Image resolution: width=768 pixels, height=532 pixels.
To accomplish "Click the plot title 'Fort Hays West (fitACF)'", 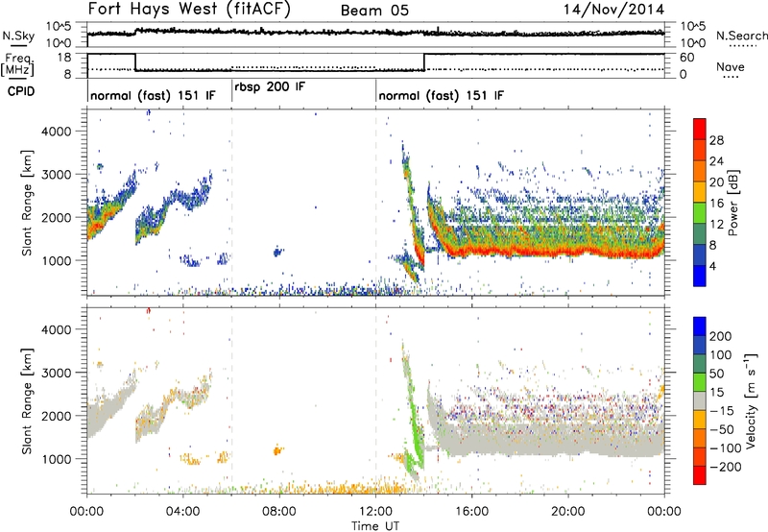I will point(189,9).
